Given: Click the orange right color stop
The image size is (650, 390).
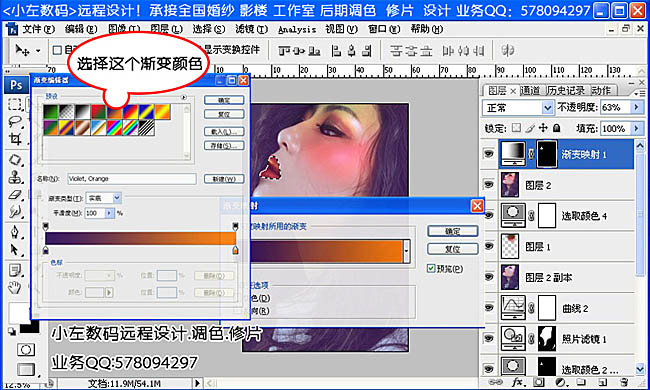Looking at the screenshot, I should 235,250.
